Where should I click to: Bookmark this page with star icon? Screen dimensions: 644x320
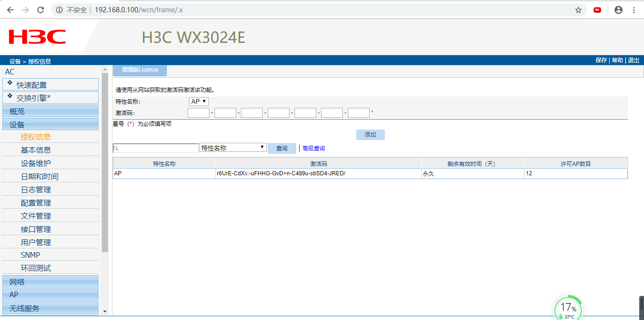tap(578, 10)
